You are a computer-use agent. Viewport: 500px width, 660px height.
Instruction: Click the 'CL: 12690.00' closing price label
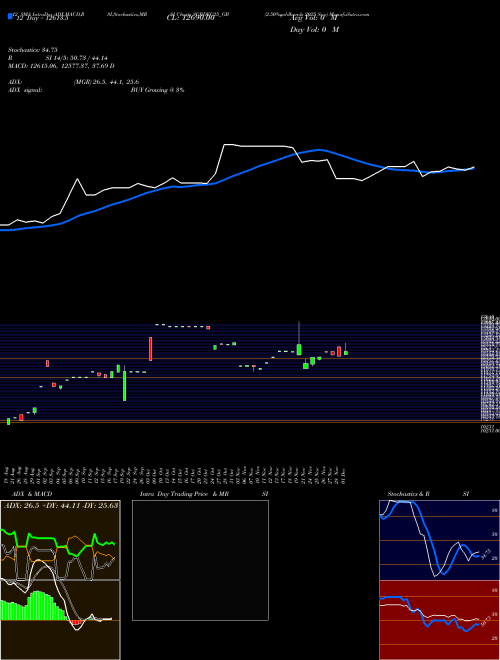[x=190, y=18]
